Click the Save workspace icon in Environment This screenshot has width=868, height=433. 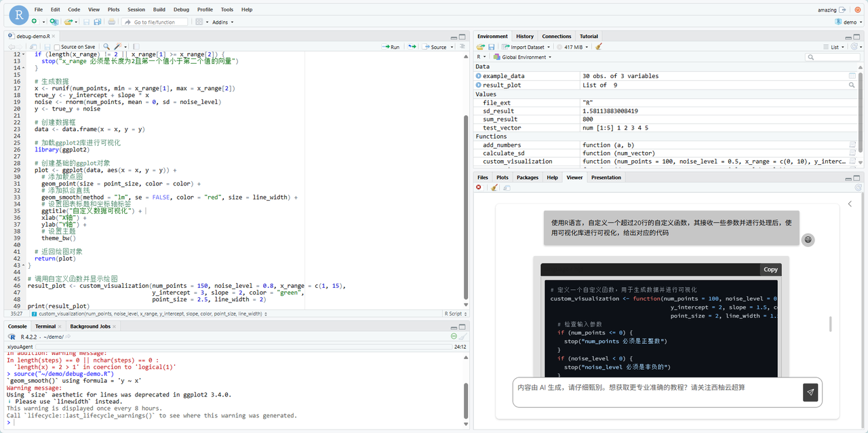(492, 47)
